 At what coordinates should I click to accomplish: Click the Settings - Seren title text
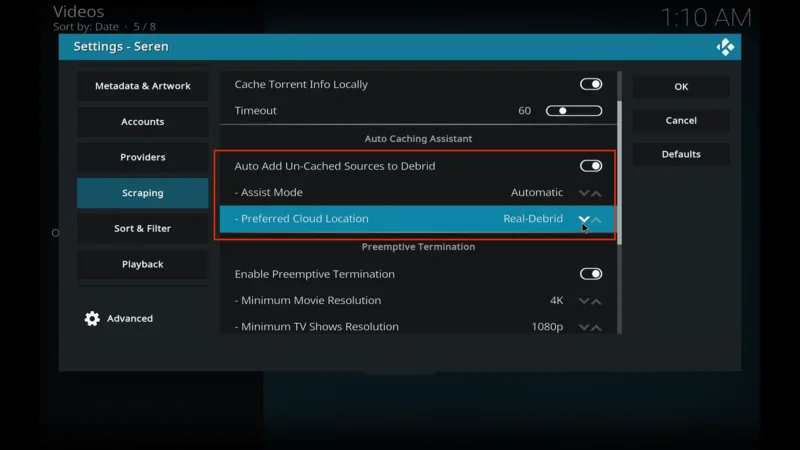[x=121, y=46]
